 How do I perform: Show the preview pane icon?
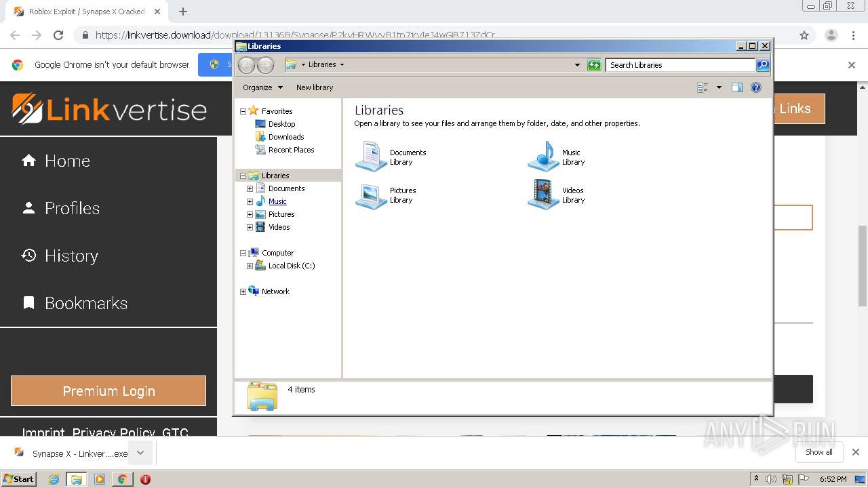737,87
